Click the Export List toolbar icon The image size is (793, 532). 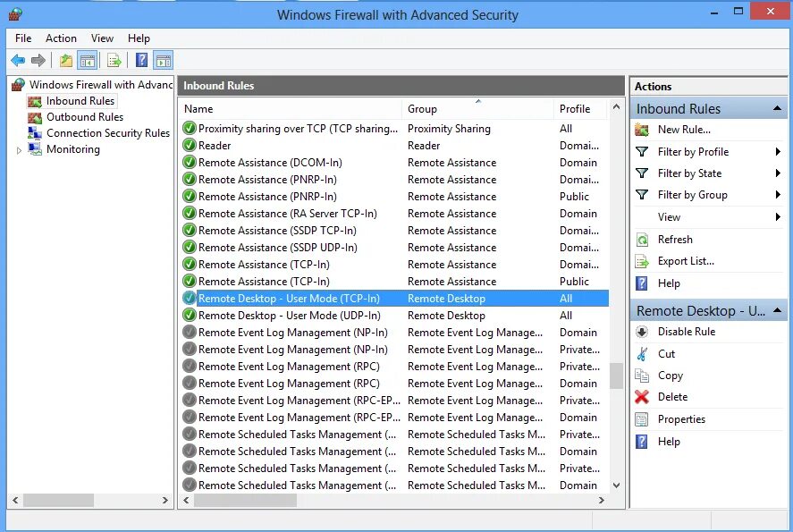pyautogui.click(x=114, y=61)
